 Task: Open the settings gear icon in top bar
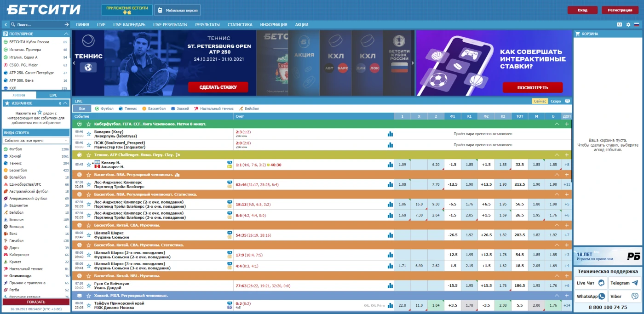pyautogui.click(x=628, y=24)
